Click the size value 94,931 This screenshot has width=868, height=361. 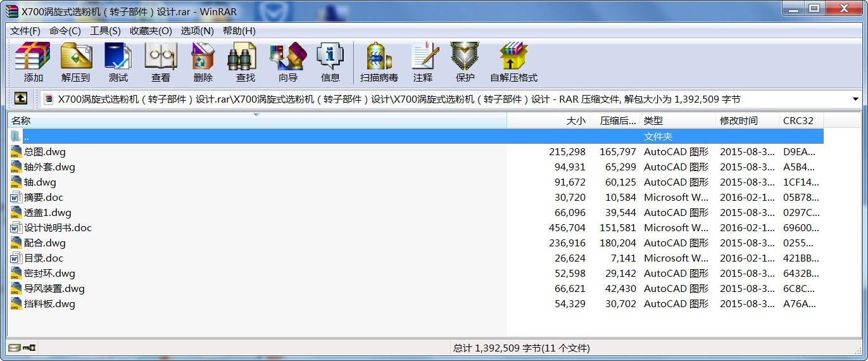point(570,167)
